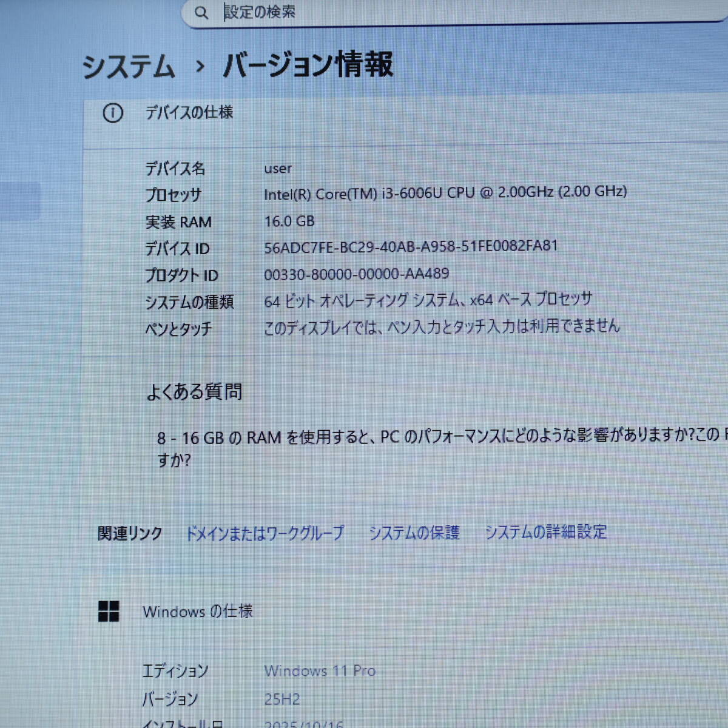Select processor text Intel(R) Core(TM) i3-6006U
The image size is (728, 728).
pos(352,194)
